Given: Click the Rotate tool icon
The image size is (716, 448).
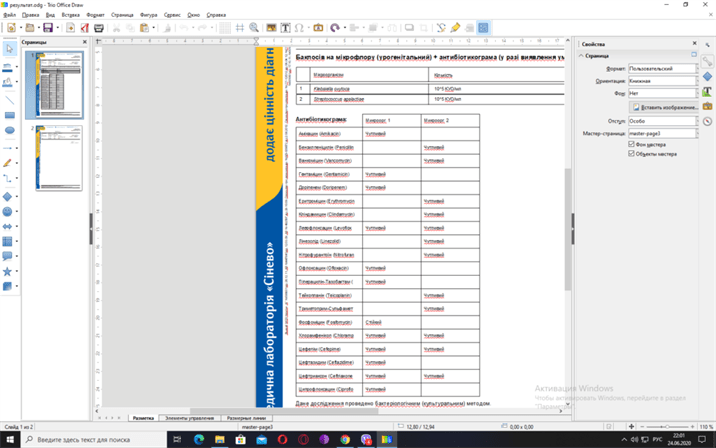Looking at the screenshot, I should [335, 28].
